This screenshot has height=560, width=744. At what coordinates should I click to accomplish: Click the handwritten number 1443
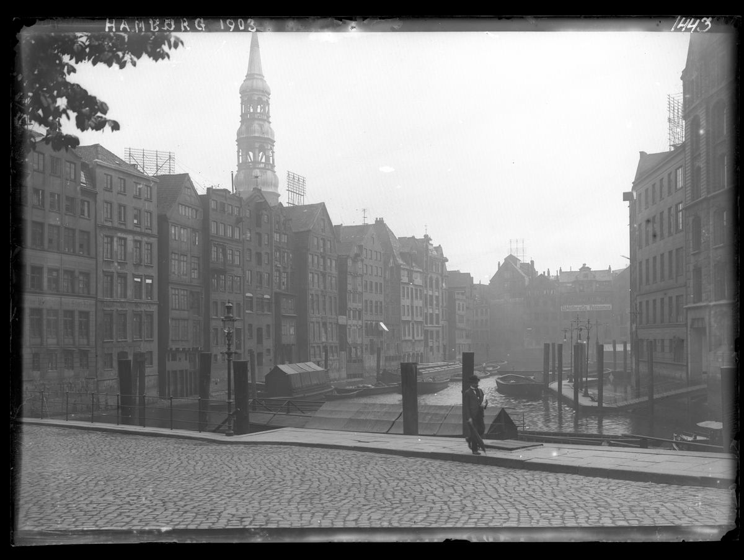[691, 24]
